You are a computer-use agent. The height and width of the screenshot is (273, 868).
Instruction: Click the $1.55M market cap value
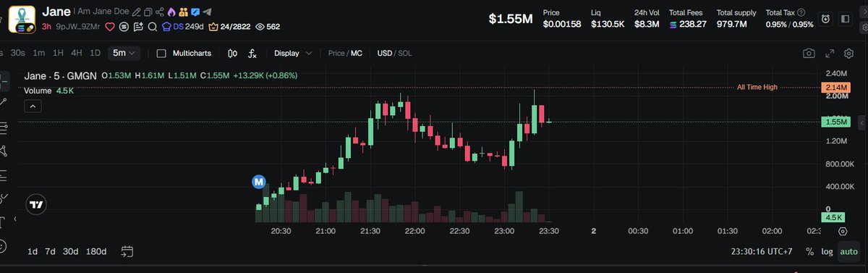tap(511, 19)
